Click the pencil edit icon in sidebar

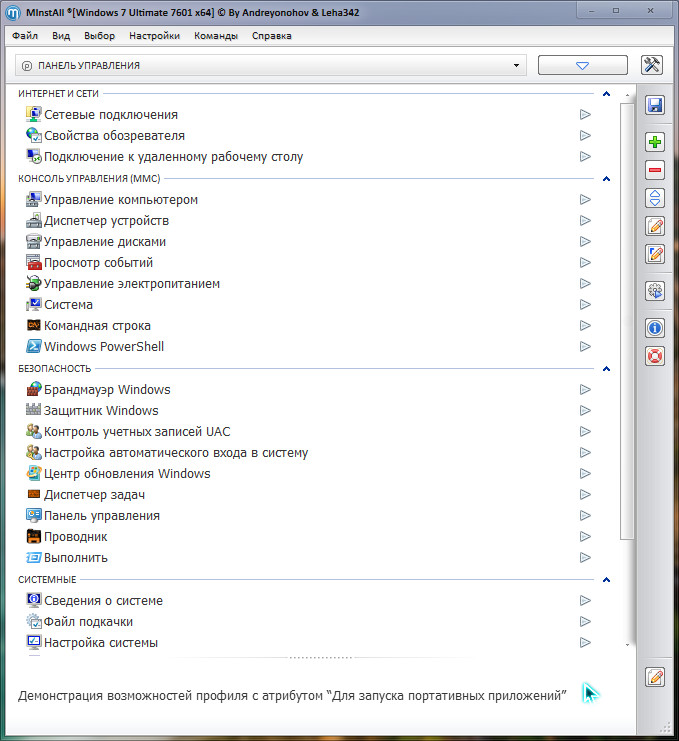tap(655, 226)
